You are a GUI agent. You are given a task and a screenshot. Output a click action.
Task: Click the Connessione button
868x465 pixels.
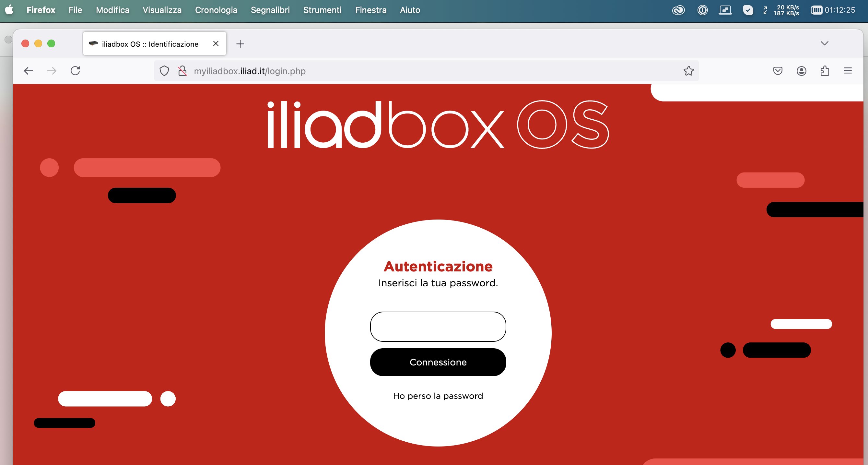pyautogui.click(x=438, y=362)
